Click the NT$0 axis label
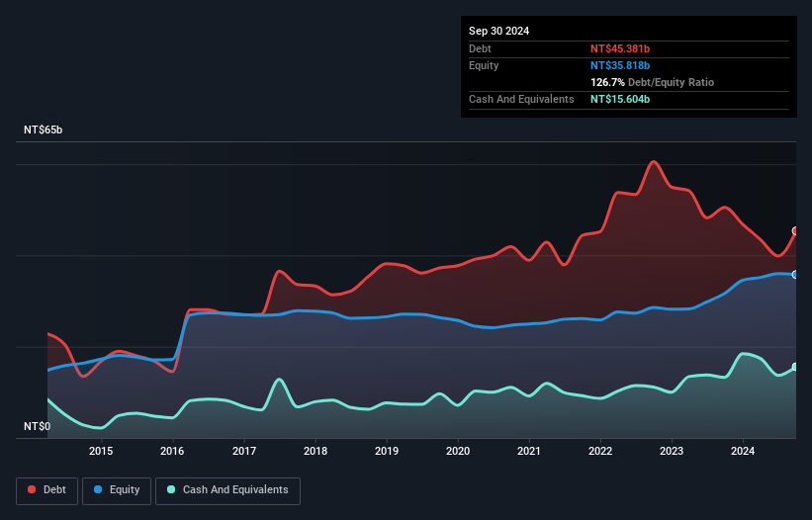This screenshot has height=520, width=812. pyautogui.click(x=38, y=426)
